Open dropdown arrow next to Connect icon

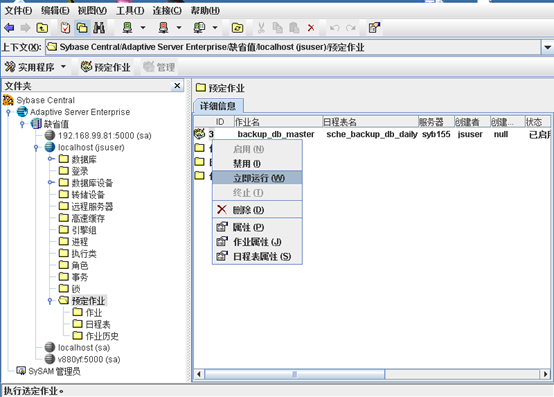tap(143, 28)
